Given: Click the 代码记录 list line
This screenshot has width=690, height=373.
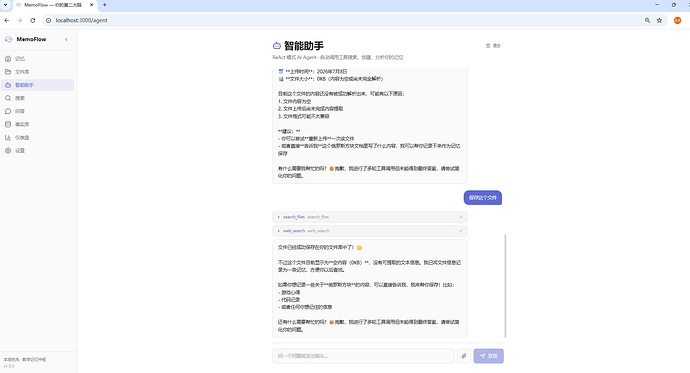Looking at the screenshot, I should pyautogui.click(x=289, y=300).
